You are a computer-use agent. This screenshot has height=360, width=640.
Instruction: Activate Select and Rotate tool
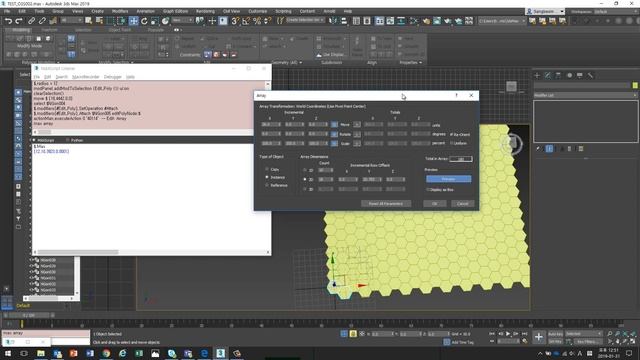[x=144, y=20]
